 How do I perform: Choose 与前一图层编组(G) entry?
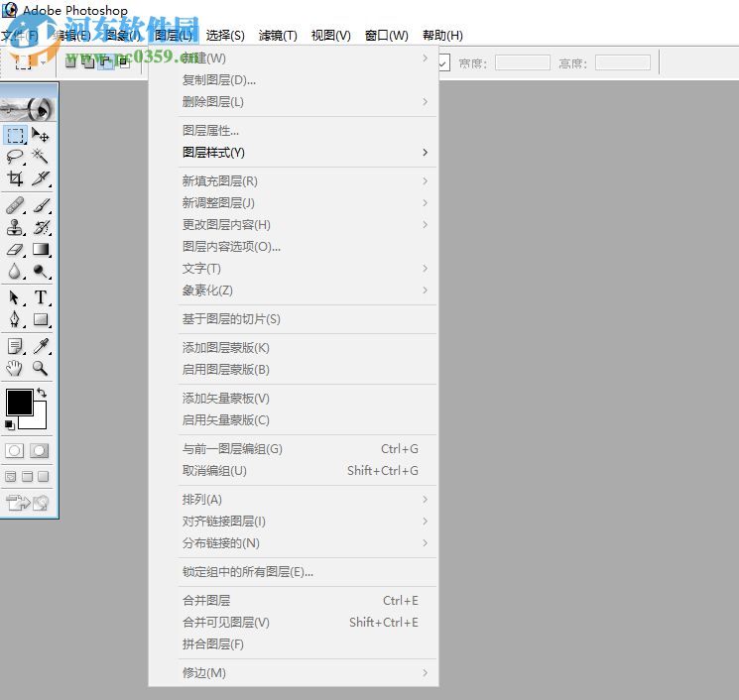[x=294, y=449]
